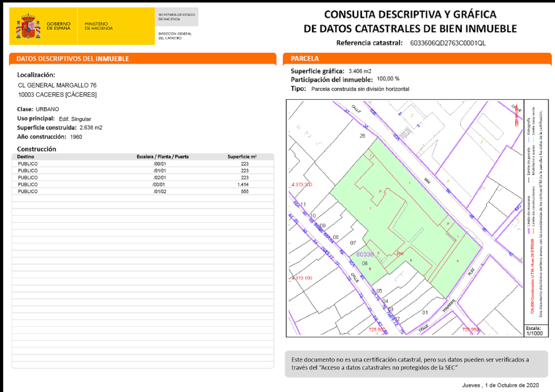
Task: Click the red 'Límite de construcciones' legend marker
Action: [533, 231]
